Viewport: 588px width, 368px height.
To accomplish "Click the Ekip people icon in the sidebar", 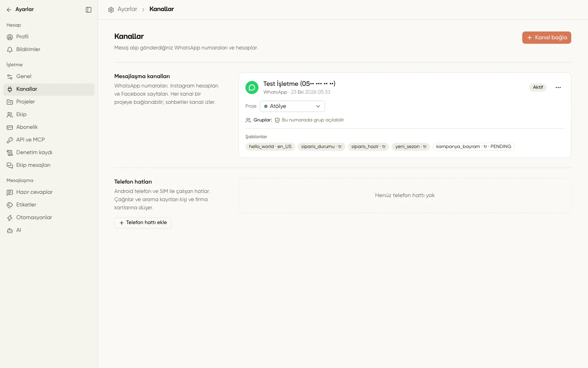I will [10, 114].
